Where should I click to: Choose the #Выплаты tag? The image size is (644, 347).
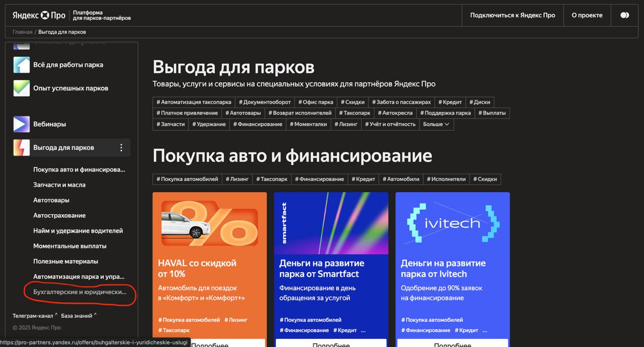click(492, 113)
